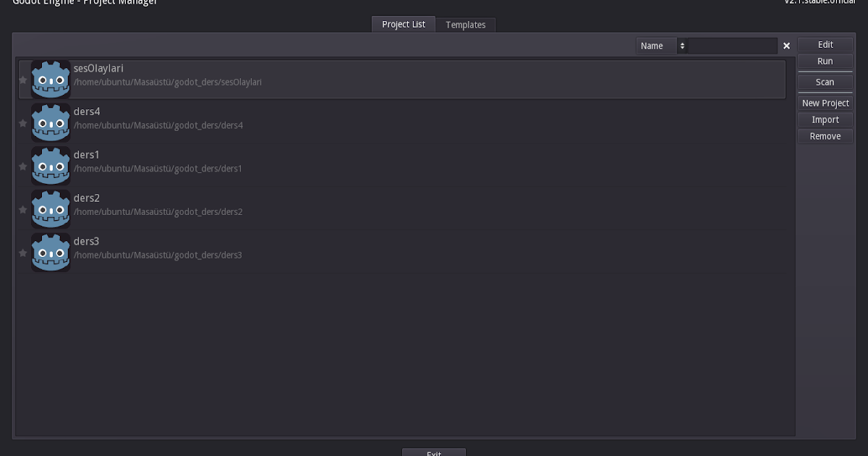Click the Godot icon beside ders3
The width and height of the screenshot is (868, 456).
click(51, 252)
